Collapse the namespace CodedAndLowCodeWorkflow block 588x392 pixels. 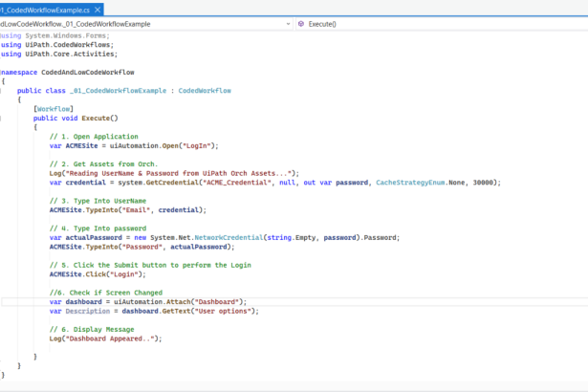click(2, 72)
